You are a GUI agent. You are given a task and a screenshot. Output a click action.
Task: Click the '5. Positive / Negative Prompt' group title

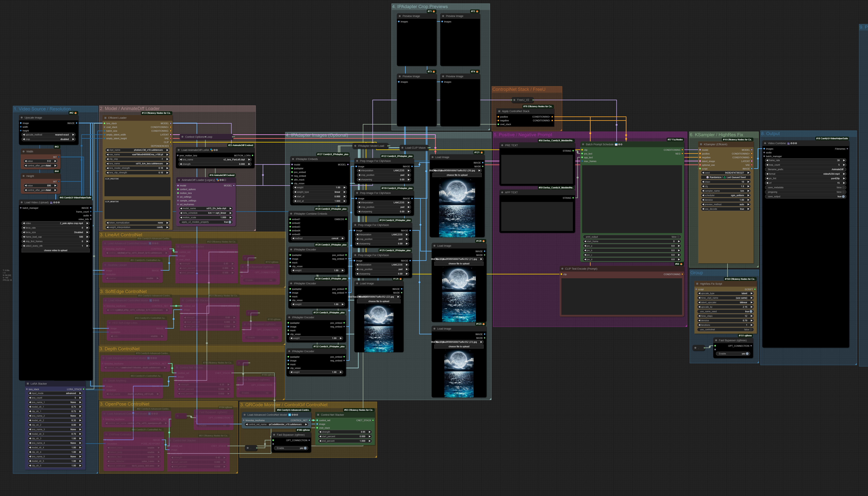pos(523,135)
